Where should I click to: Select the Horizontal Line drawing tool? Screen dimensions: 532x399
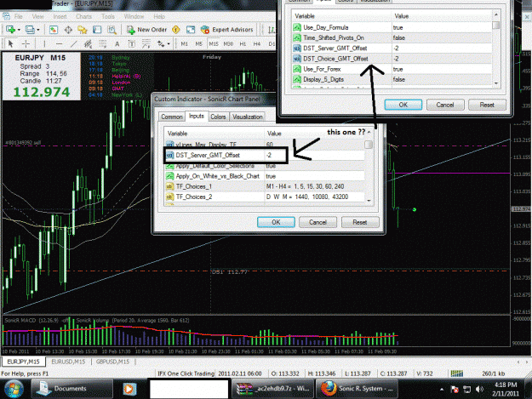pyautogui.click(x=59, y=43)
